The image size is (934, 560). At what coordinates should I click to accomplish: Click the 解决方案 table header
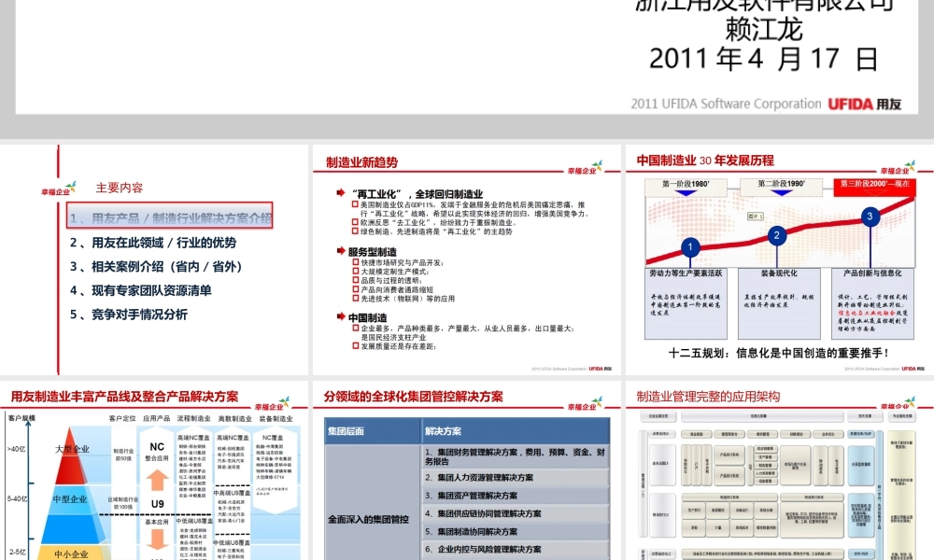[x=516, y=431]
